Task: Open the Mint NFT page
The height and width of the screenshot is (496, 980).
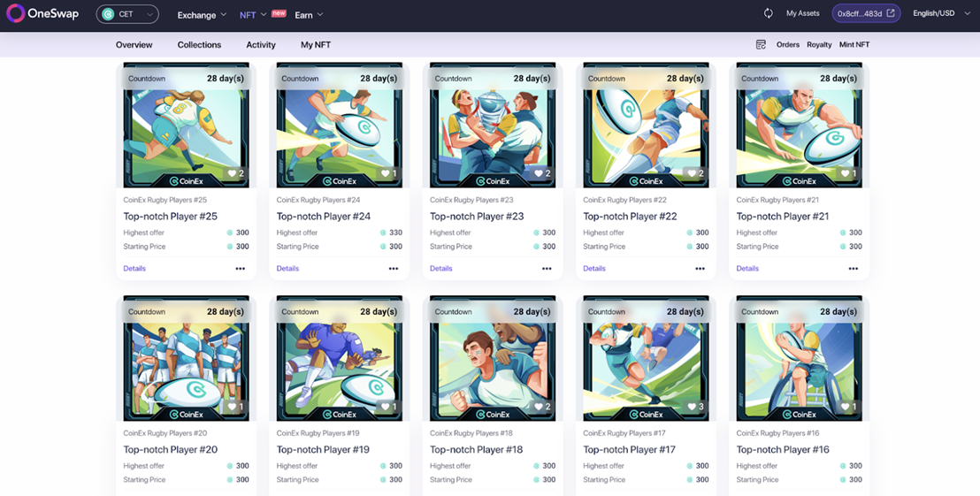Action: tap(854, 44)
